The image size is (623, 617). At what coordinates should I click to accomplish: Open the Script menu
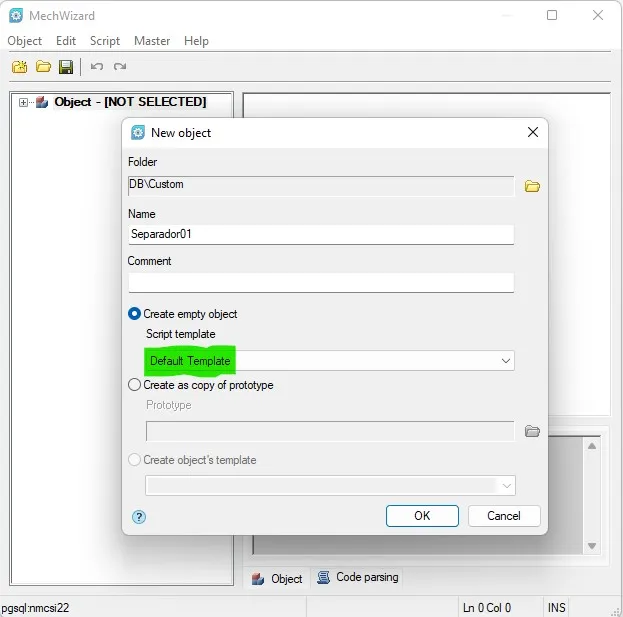105,41
